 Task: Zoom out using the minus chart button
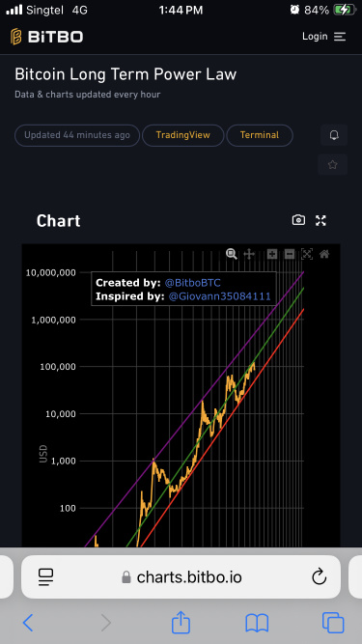coord(290,254)
